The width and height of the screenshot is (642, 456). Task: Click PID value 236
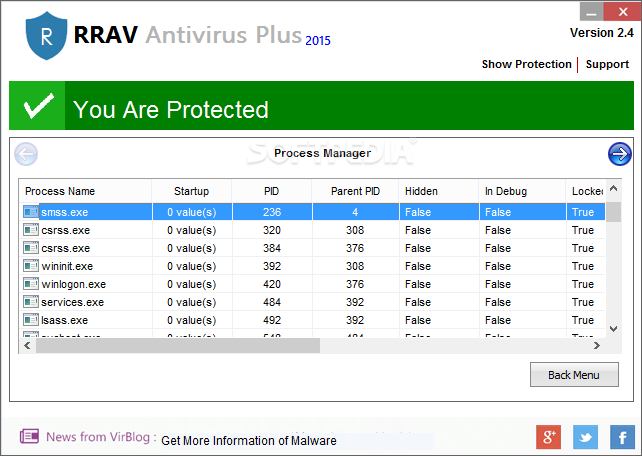[272, 212]
